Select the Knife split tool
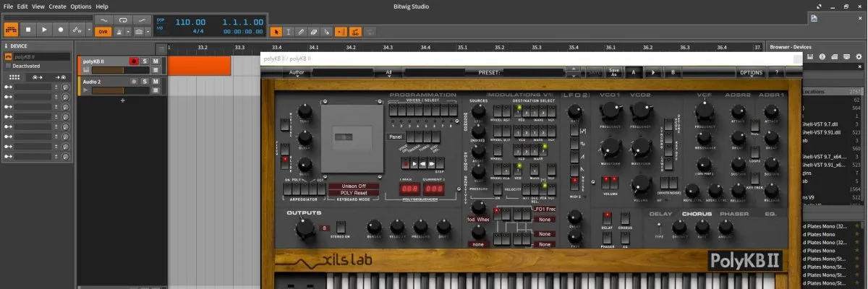Image resolution: width=868 pixels, height=289 pixels. coord(328,32)
